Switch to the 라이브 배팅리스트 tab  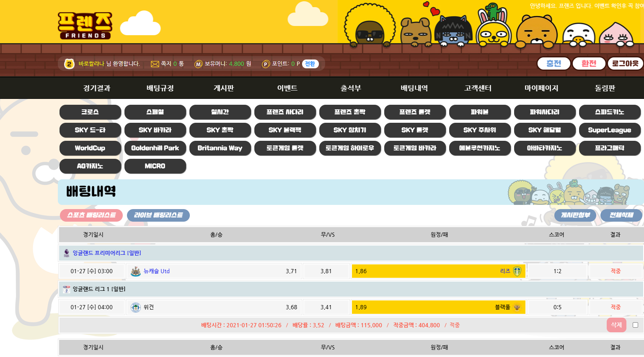[158, 215]
